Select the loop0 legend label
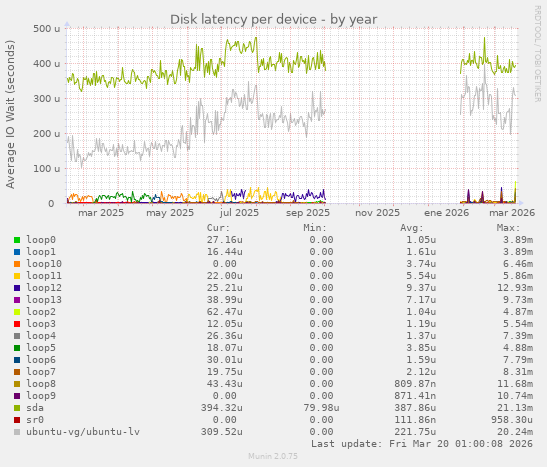547x467 pixels. [x=41, y=240]
